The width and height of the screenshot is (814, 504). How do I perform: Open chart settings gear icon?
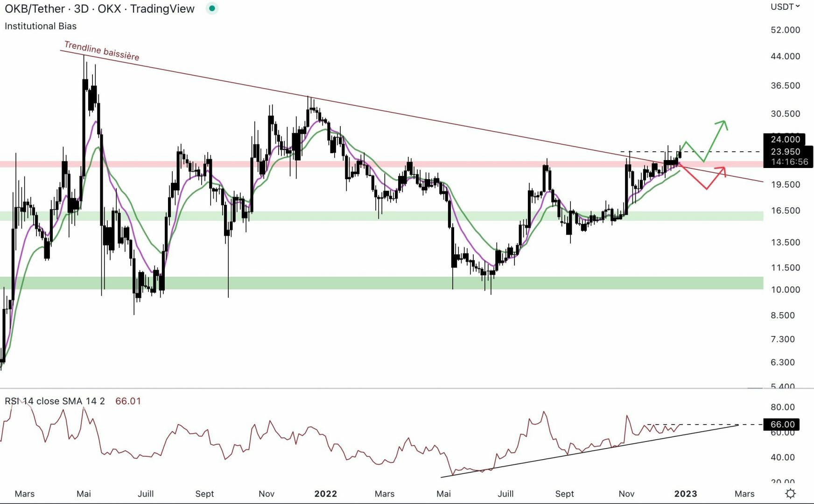pos(790,493)
